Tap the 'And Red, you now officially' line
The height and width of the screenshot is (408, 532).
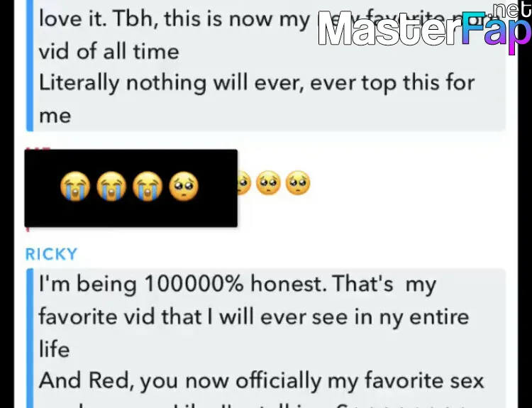pyautogui.click(x=261, y=381)
